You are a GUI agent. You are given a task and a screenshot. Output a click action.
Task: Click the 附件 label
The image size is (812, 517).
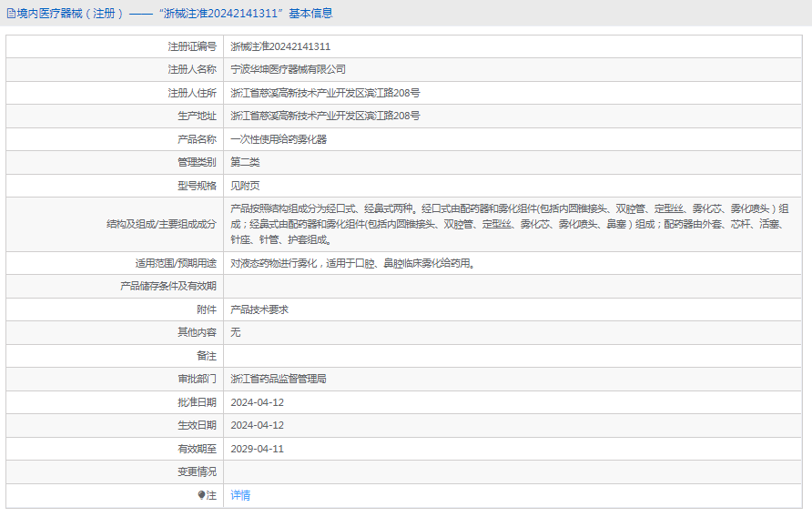coord(207,309)
